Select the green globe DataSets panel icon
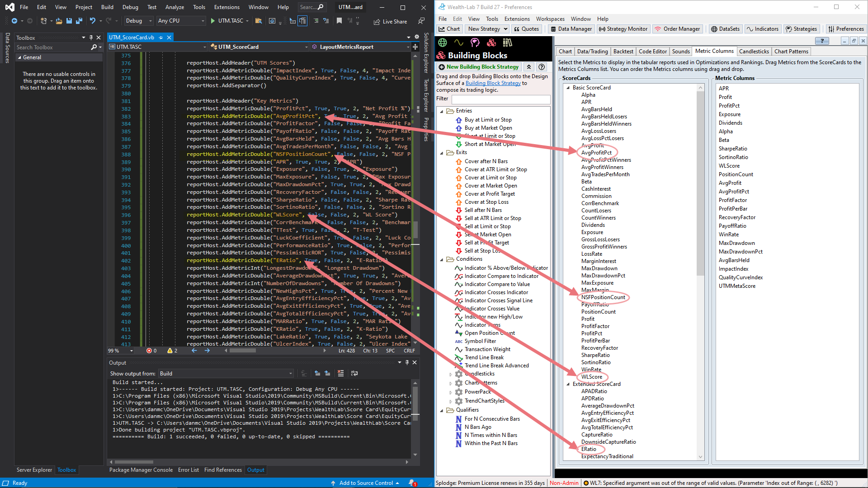The height and width of the screenshot is (488, 868). [x=443, y=42]
